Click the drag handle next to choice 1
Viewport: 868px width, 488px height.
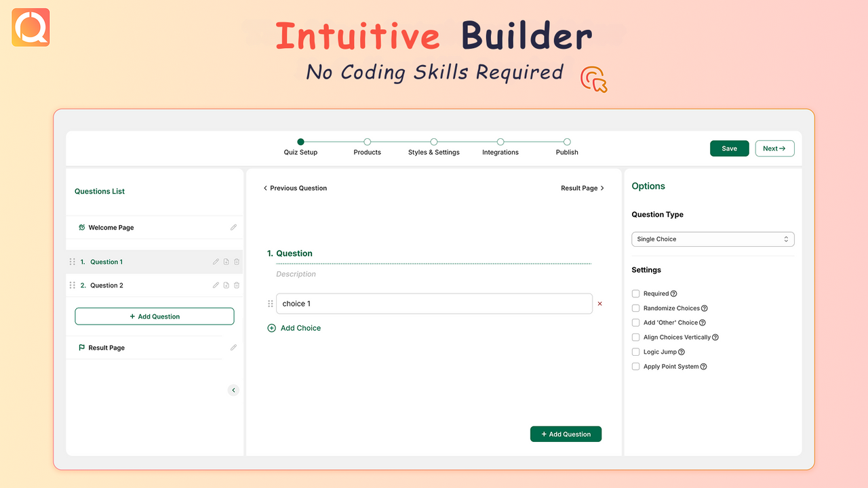[x=271, y=304]
